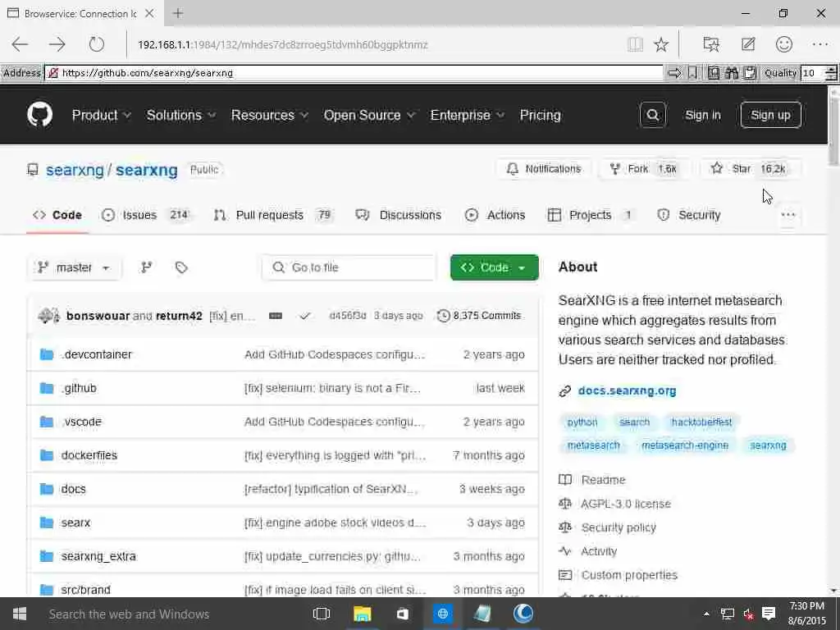
Task: Expand the Enterprise menu
Action: pos(467,115)
